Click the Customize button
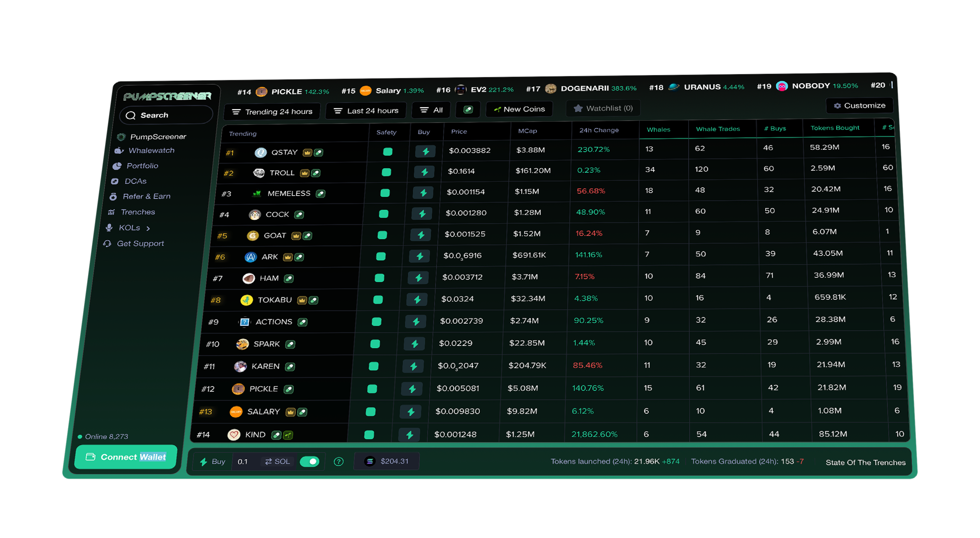Screen dimensions: 980x538 [860, 105]
